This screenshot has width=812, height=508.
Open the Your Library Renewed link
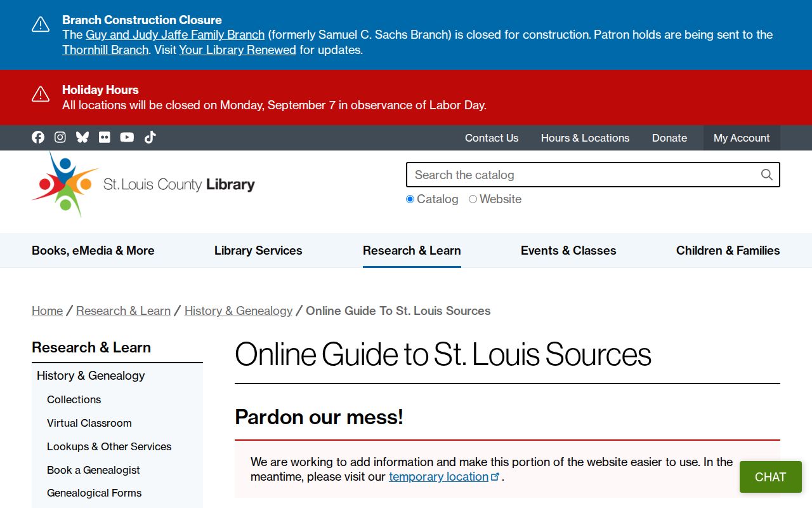(x=238, y=50)
